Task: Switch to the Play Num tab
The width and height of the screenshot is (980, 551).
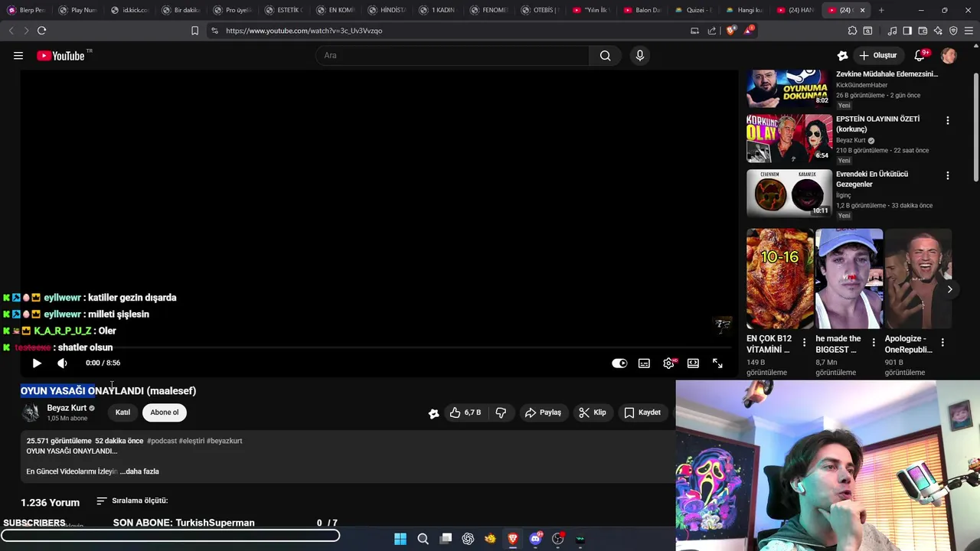Action: (x=78, y=10)
